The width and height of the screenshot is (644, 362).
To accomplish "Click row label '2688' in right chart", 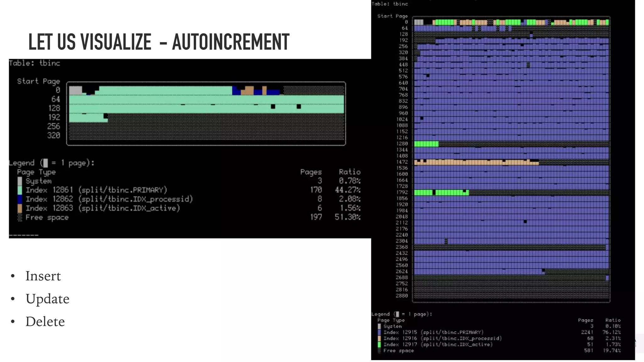I will [402, 277].
